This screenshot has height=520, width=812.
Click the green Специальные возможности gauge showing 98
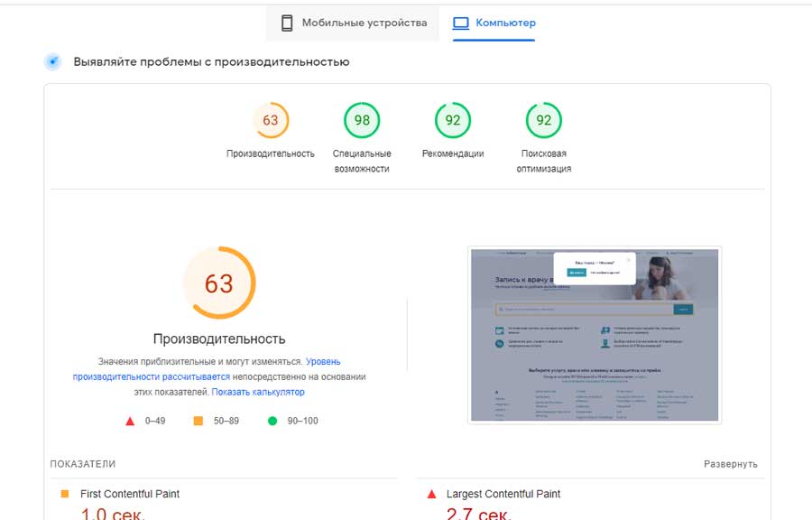(361, 118)
